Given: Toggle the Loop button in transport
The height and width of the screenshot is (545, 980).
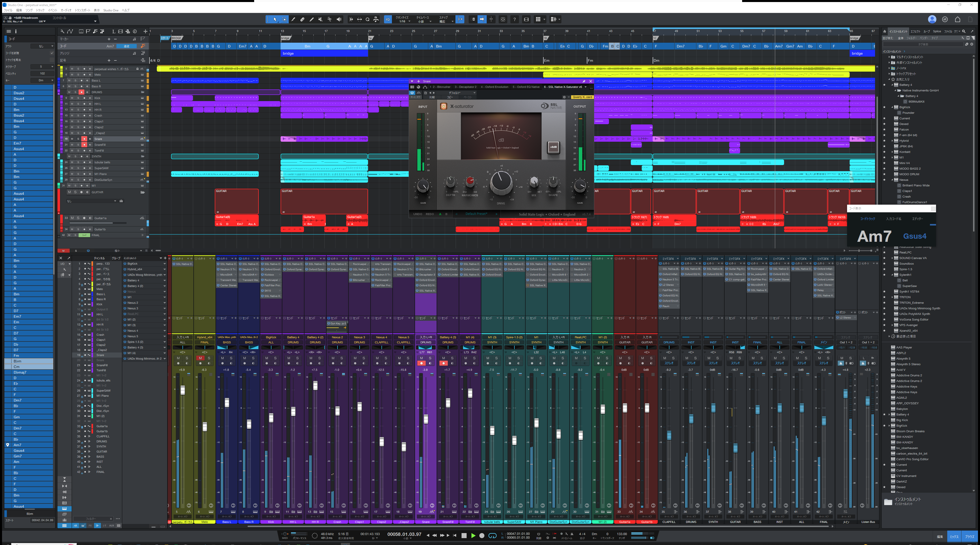Looking at the screenshot, I should coord(492,536).
